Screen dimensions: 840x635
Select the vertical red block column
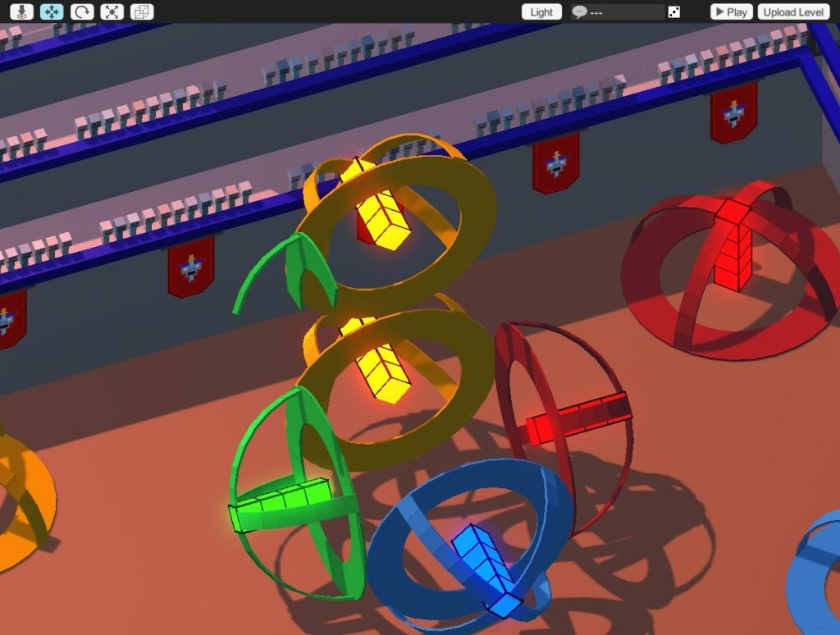tap(736, 244)
